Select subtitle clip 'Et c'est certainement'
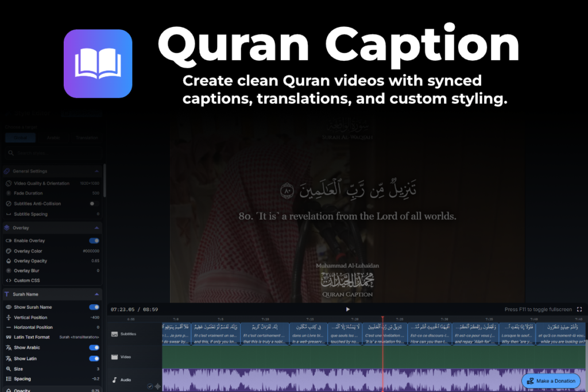This screenshot has width=588, height=392. point(265,334)
